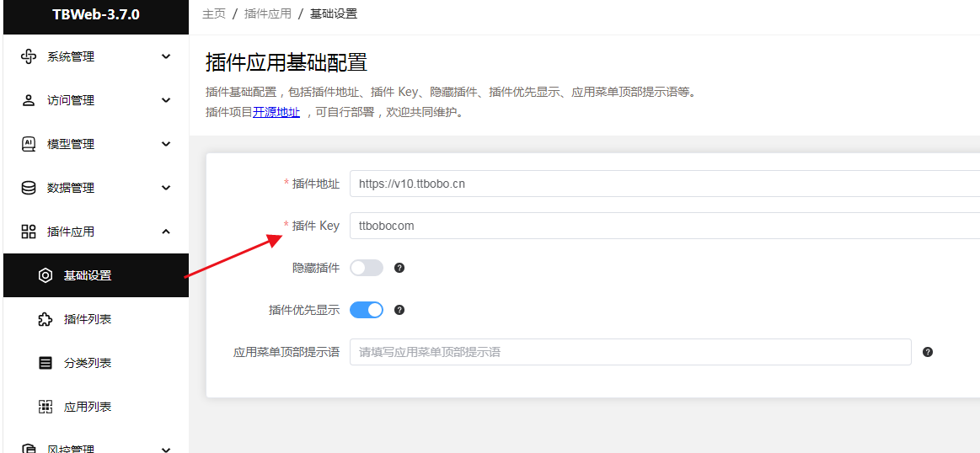Collapse the 插件应用 menu chevron
980x453 pixels.
(x=166, y=232)
